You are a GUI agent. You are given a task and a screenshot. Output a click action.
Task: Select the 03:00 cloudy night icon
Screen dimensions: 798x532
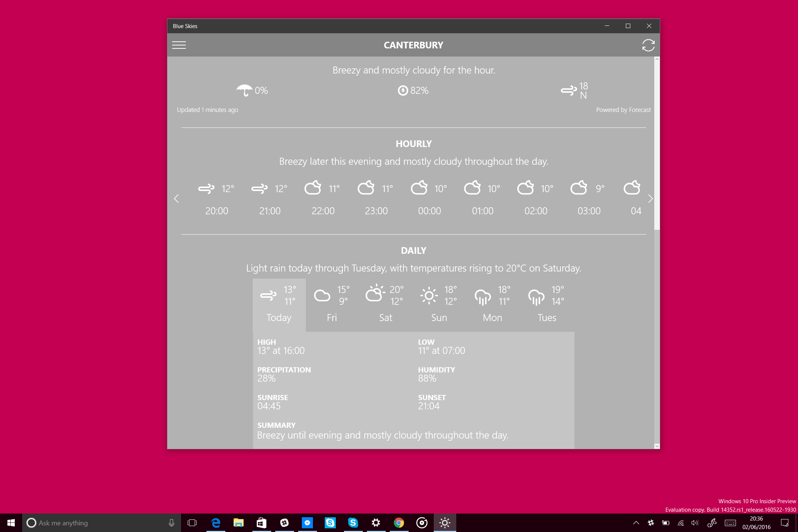579,188
